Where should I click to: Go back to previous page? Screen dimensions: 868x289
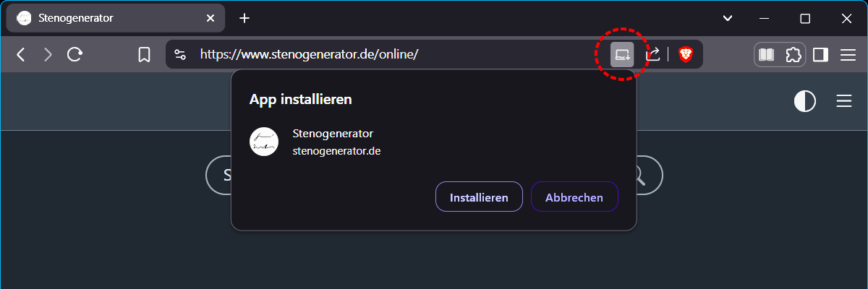click(x=21, y=54)
